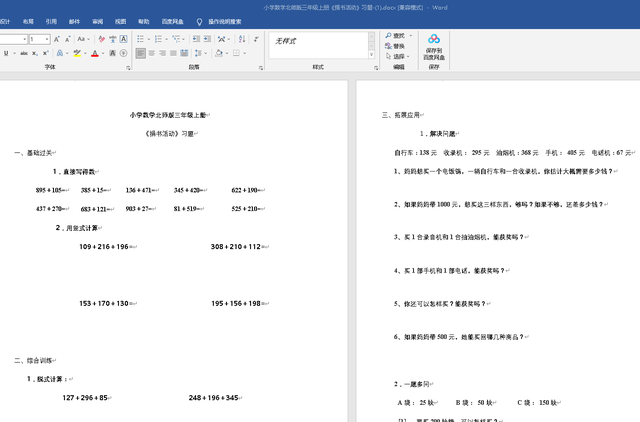
Task: Click the red font color swatch
Action: coord(95,53)
